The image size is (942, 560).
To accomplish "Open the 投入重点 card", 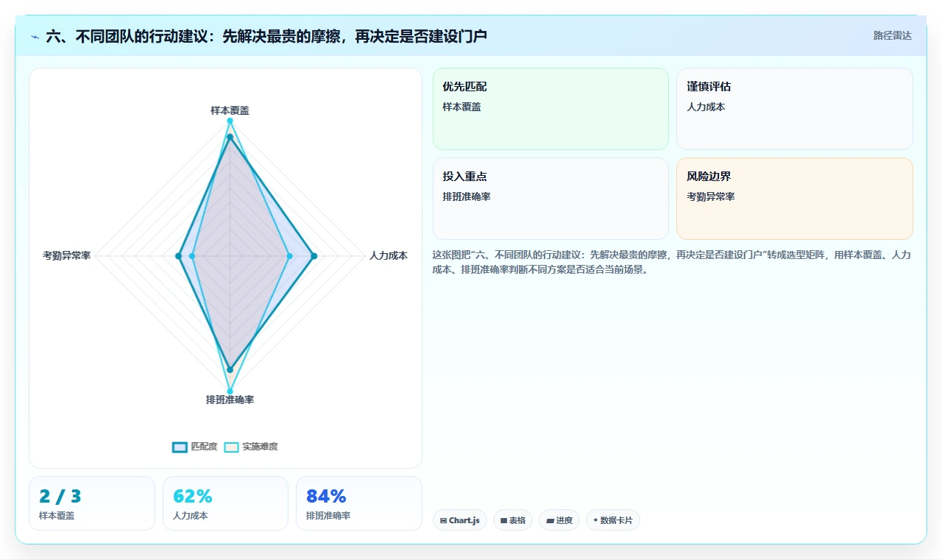I will 550,199.
